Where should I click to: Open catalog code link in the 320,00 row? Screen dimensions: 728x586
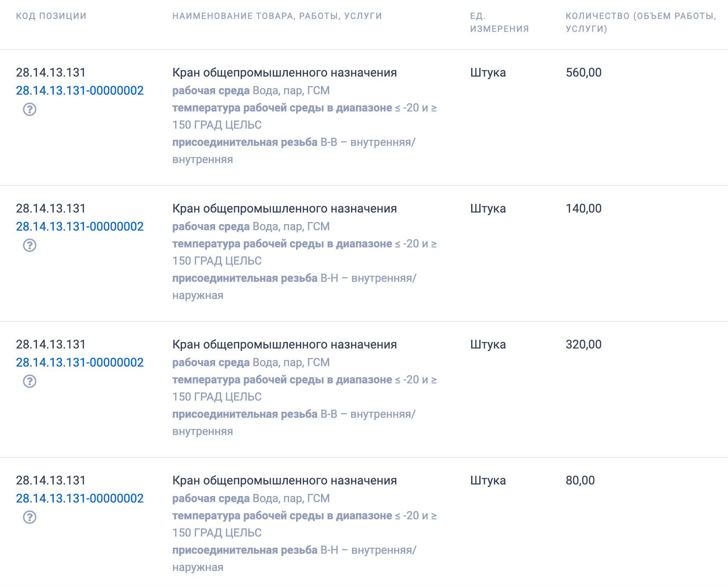(x=80, y=363)
